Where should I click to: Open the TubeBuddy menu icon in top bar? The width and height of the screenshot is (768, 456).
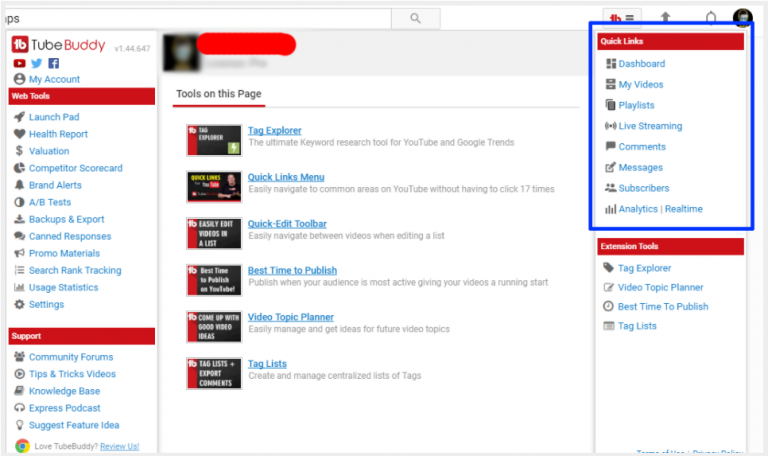(622, 19)
